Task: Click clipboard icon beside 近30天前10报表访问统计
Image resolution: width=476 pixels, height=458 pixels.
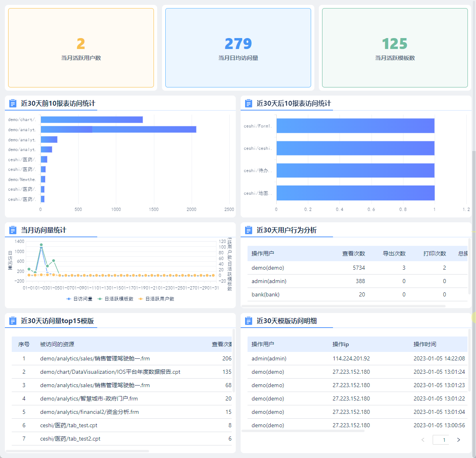Action: coord(13,104)
